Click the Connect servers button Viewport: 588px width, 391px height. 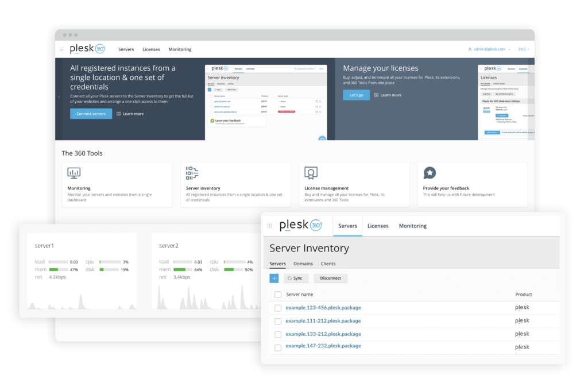[x=91, y=114]
